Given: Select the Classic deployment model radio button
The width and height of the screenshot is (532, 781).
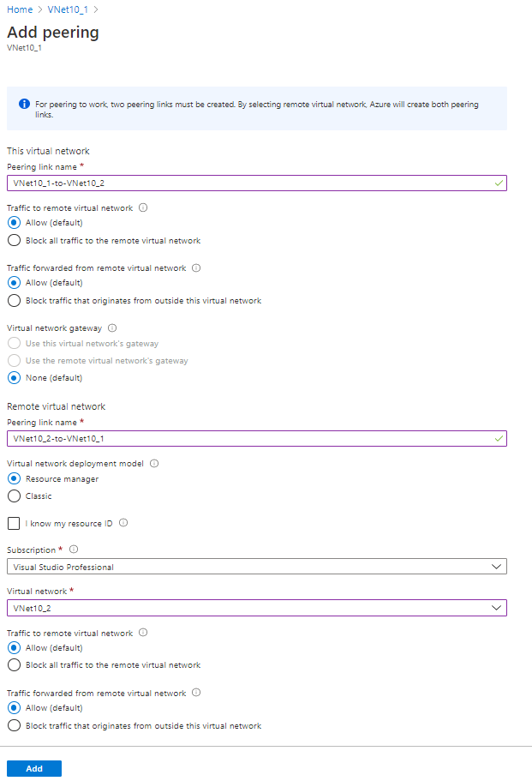Looking at the screenshot, I should [x=14, y=496].
